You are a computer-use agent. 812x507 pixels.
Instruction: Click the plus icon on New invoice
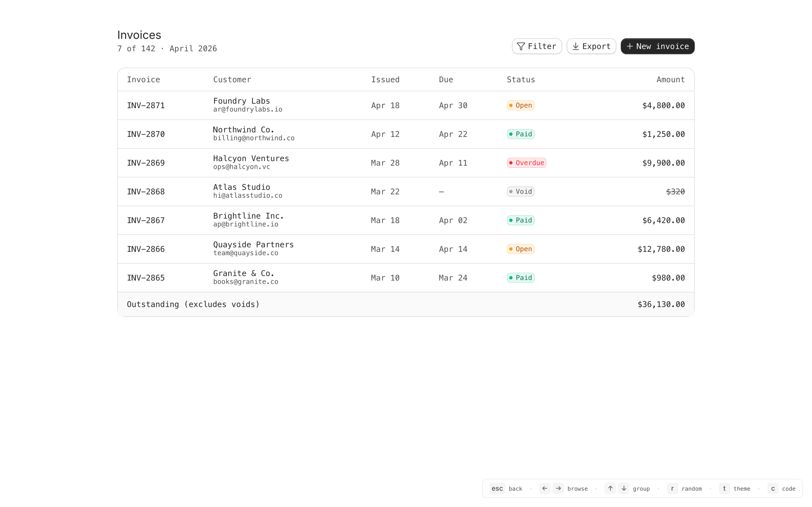pyautogui.click(x=630, y=46)
